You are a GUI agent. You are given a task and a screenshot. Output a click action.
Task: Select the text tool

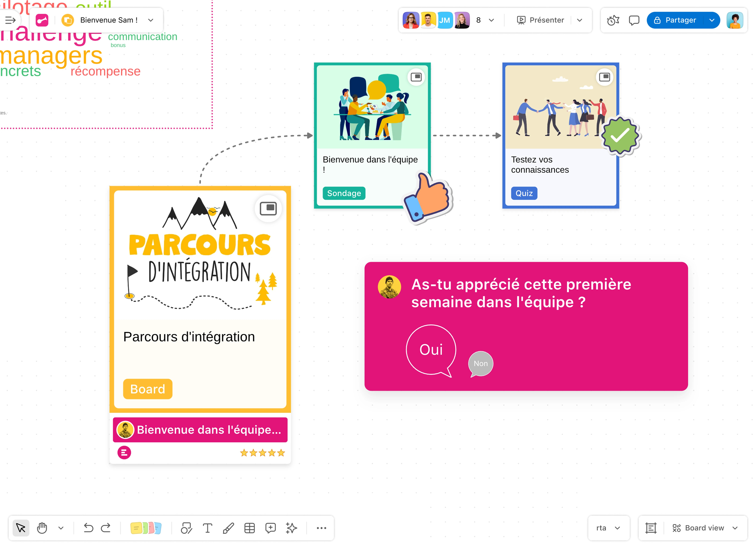pyautogui.click(x=208, y=528)
